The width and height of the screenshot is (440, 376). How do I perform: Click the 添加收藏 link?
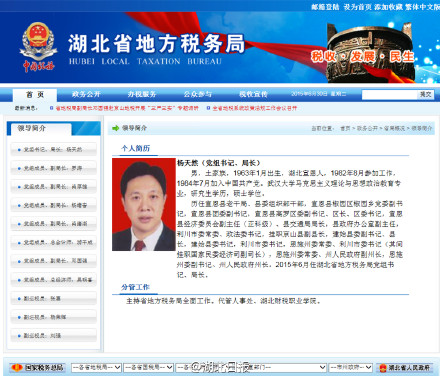click(388, 7)
